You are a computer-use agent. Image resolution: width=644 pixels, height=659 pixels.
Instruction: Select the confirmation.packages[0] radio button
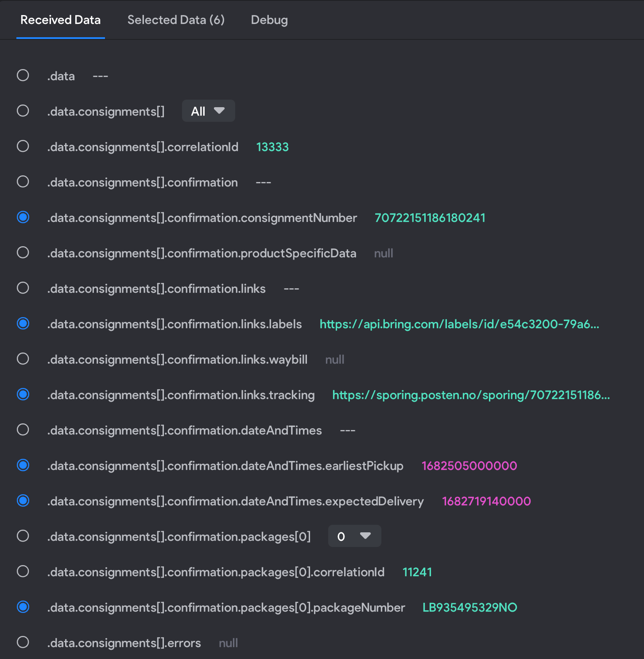click(23, 536)
